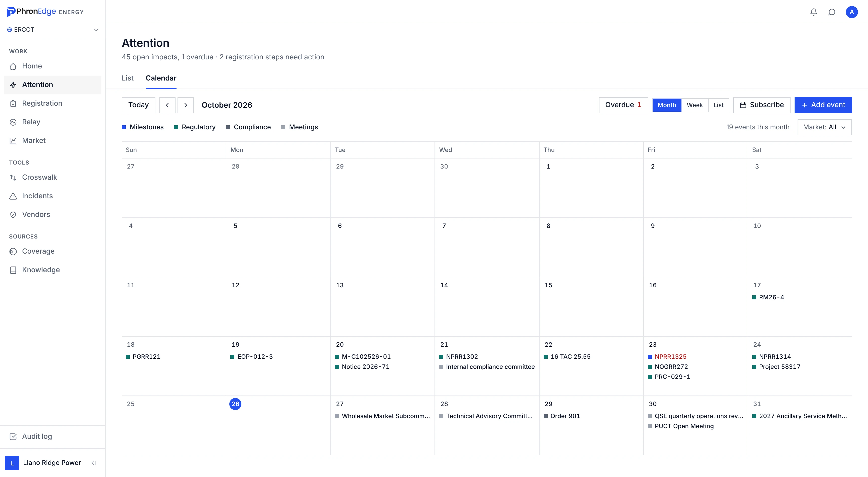868x477 pixels.
Task: Switch calendar to Month view
Action: click(x=667, y=105)
